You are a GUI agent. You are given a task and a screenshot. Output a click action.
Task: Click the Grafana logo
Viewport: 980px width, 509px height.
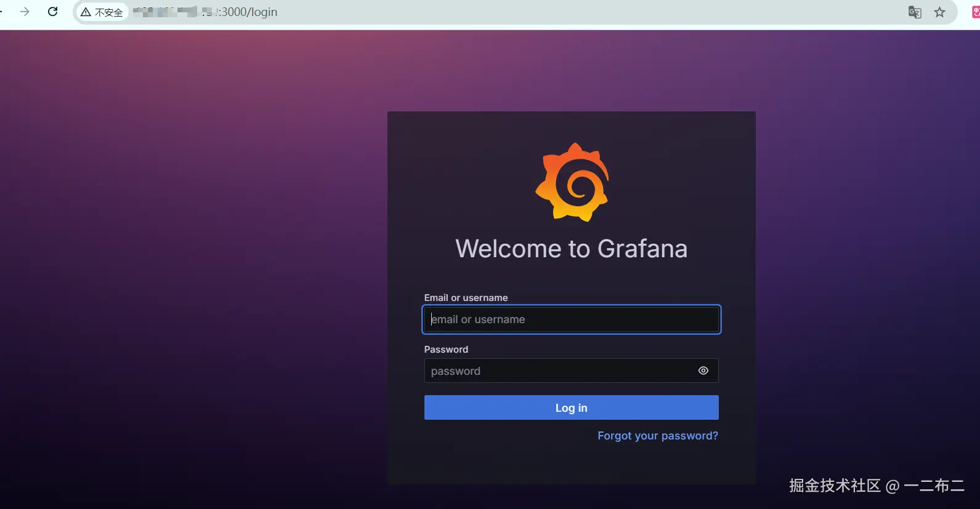click(572, 182)
